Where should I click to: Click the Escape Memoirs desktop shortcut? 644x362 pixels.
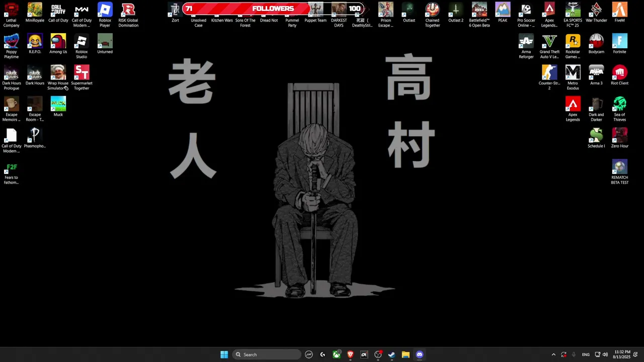pos(11,110)
